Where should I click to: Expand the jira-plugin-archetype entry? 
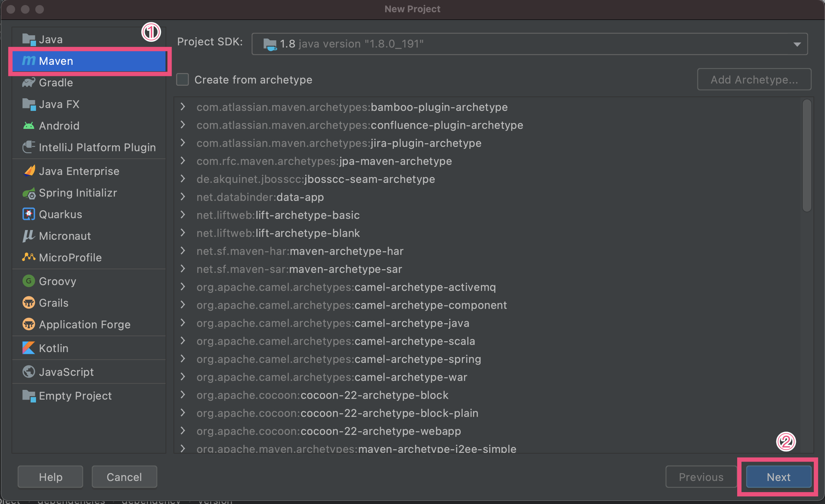click(183, 143)
